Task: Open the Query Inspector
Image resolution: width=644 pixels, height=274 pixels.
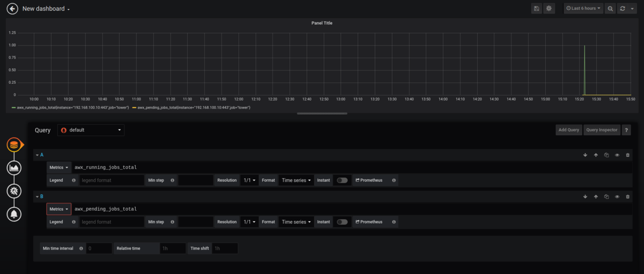Action: tap(602, 130)
